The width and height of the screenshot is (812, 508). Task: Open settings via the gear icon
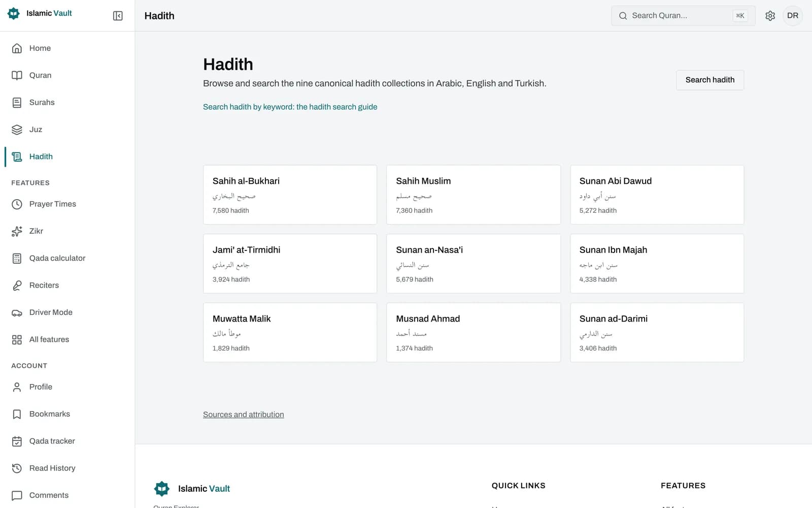770,16
